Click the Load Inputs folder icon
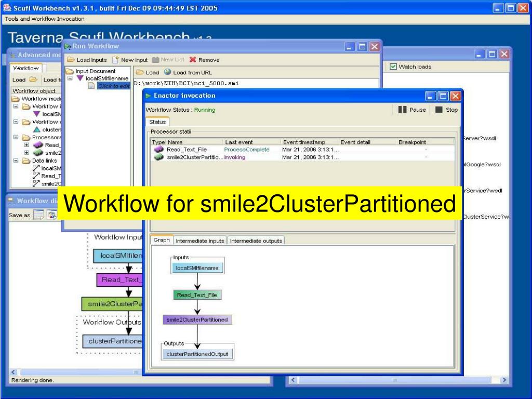Viewport: 532px width, 399px height. click(71, 60)
